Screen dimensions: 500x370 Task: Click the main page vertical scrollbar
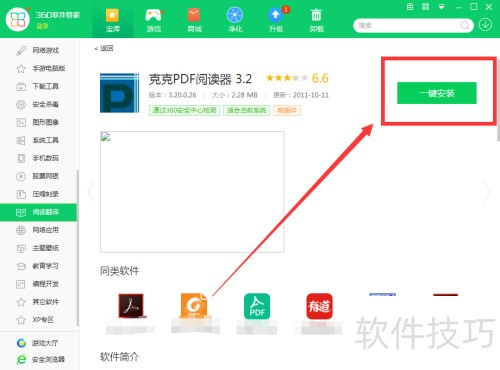[x=498, y=100]
